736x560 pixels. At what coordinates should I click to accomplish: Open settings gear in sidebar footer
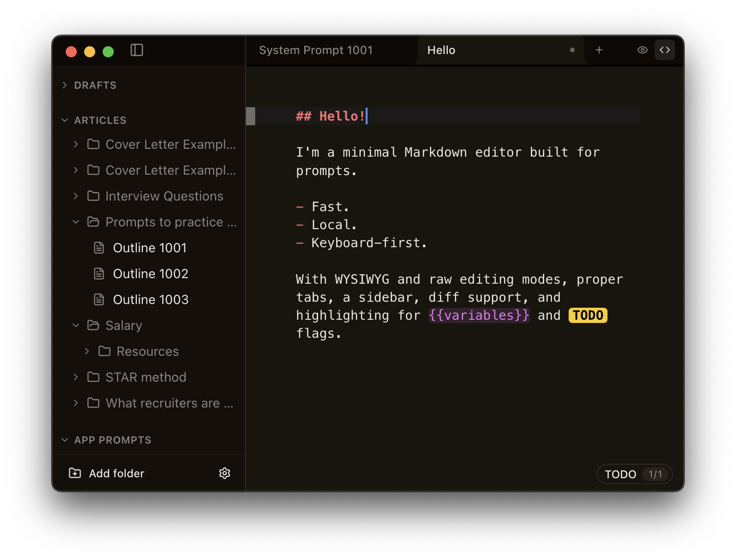(x=225, y=473)
